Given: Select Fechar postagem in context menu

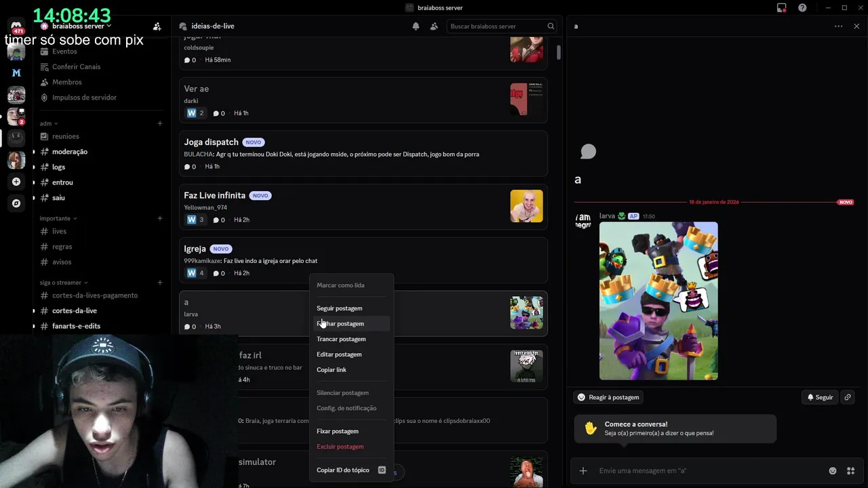Looking at the screenshot, I should tap(351, 324).
